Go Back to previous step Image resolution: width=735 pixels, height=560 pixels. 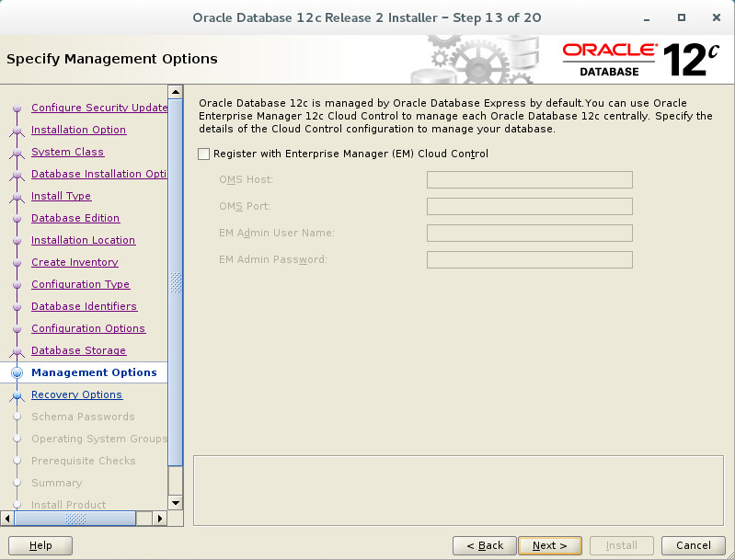pyautogui.click(x=484, y=545)
